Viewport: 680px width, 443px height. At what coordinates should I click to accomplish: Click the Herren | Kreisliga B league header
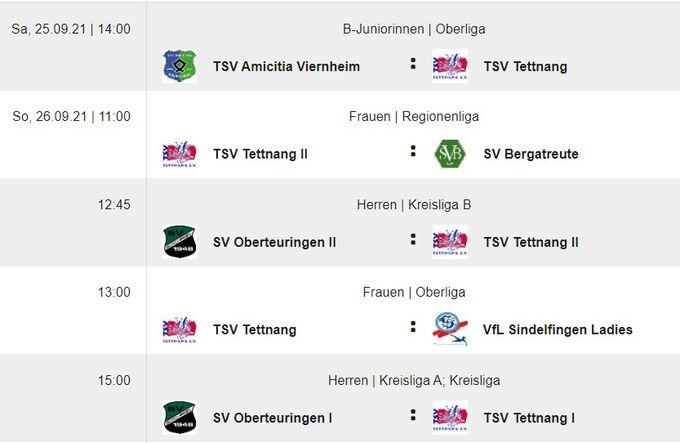coord(414,205)
